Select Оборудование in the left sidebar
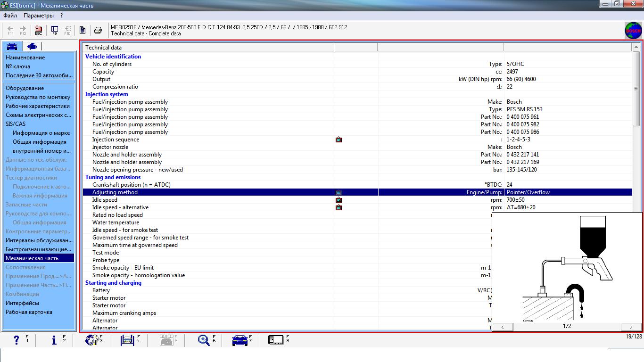 (x=25, y=88)
